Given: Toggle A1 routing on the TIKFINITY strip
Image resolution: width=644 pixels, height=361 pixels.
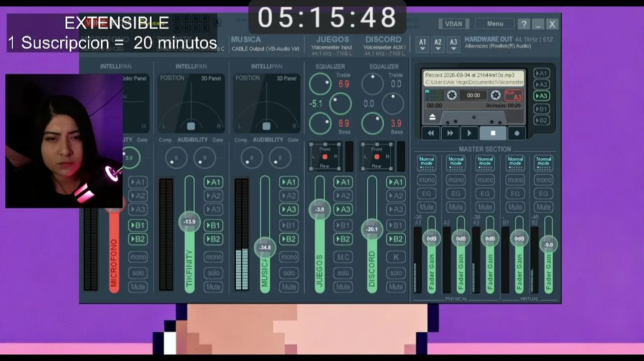Looking at the screenshot, I should 213,183.
